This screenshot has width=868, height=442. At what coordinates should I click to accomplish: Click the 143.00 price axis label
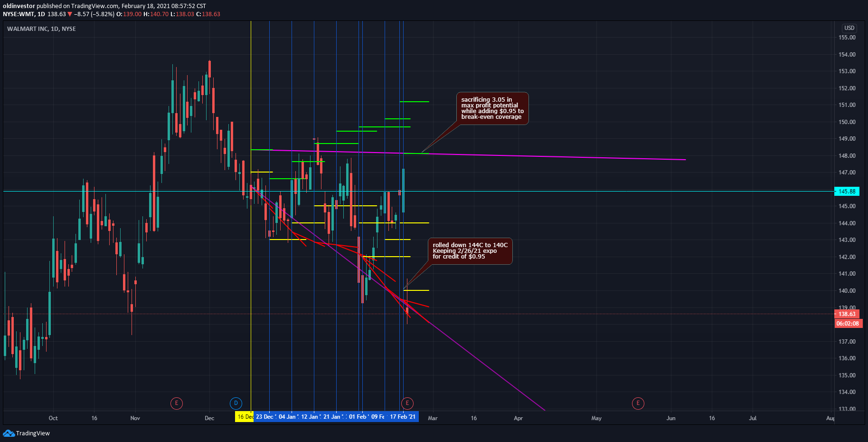click(x=847, y=240)
